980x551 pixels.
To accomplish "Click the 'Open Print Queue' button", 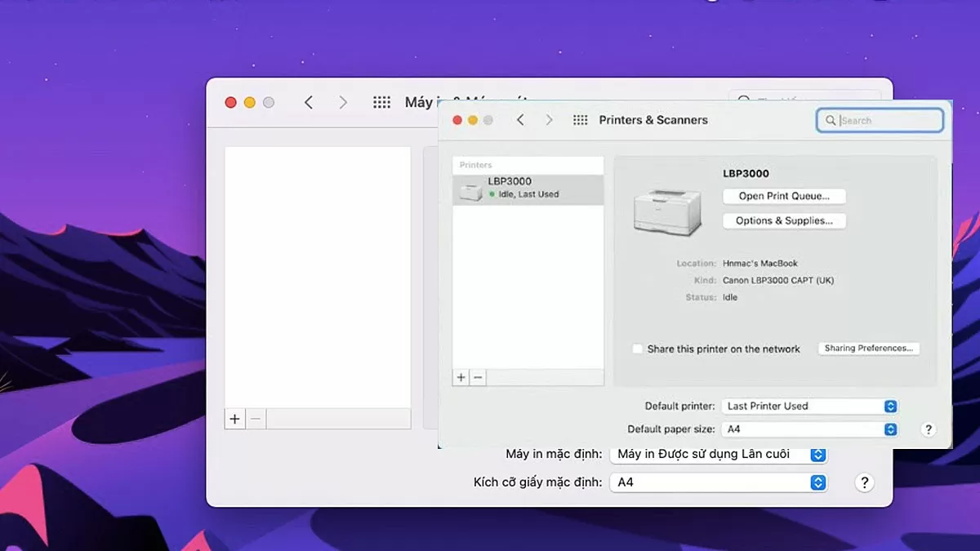I will (x=783, y=196).
